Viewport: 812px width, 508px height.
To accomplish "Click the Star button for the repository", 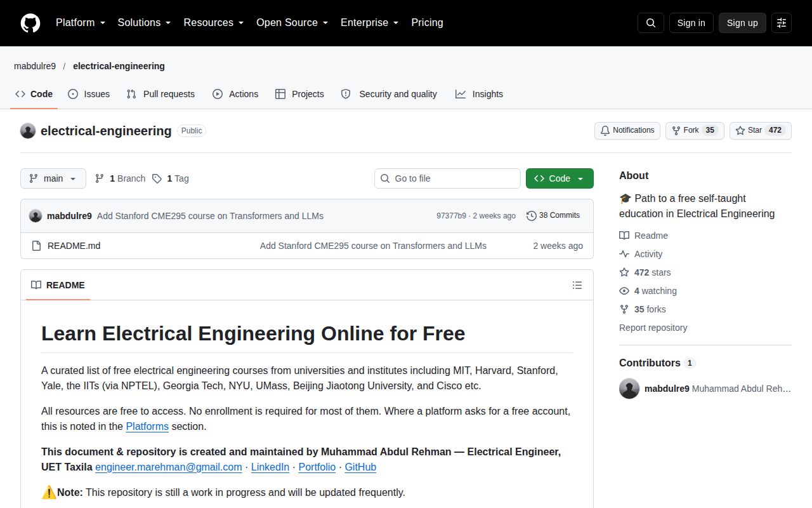I will click(761, 130).
